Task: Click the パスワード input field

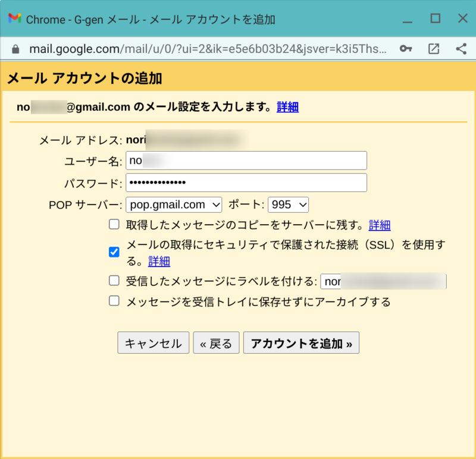Action: point(246,183)
